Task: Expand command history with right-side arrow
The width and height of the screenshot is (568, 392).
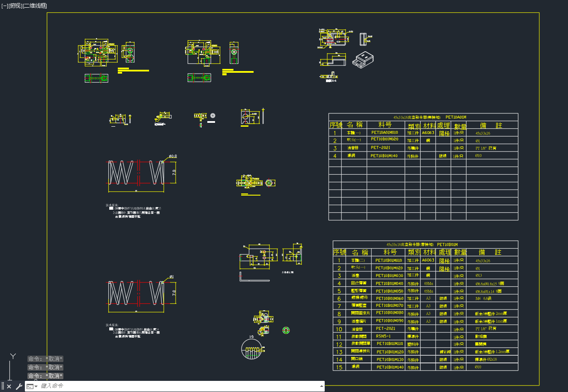Action: point(321,386)
